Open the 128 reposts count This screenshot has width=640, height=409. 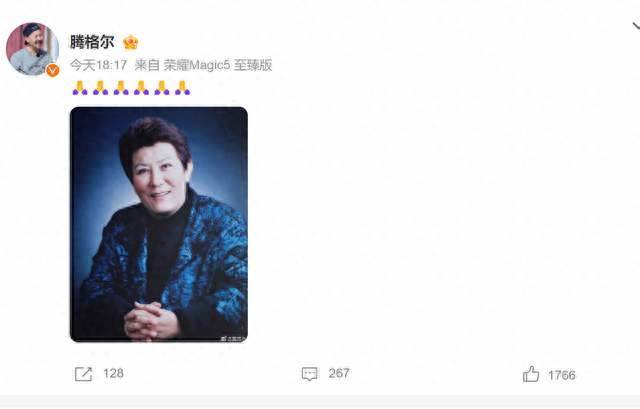click(113, 373)
